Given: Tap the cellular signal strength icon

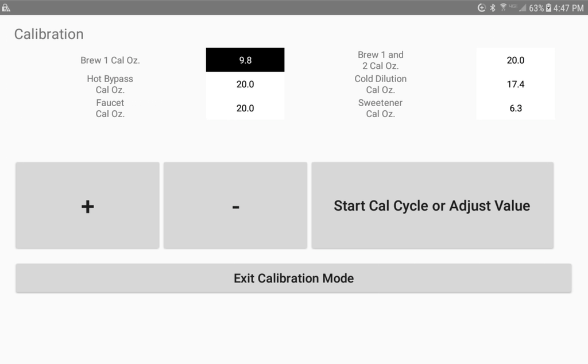Looking at the screenshot, I should (x=523, y=7).
